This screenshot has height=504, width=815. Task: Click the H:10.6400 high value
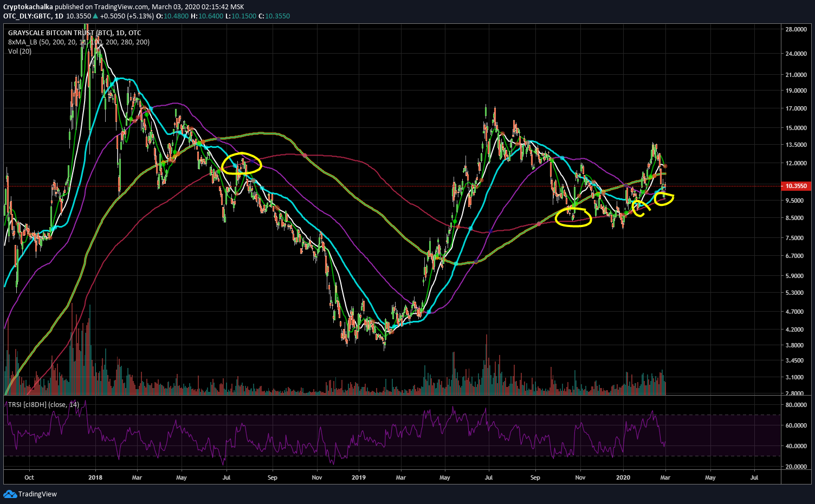click(x=207, y=16)
